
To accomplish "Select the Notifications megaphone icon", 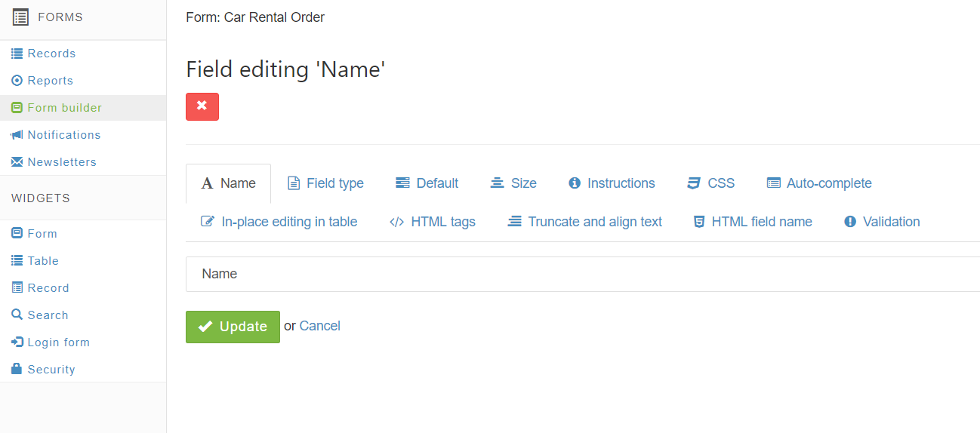I will coord(17,135).
